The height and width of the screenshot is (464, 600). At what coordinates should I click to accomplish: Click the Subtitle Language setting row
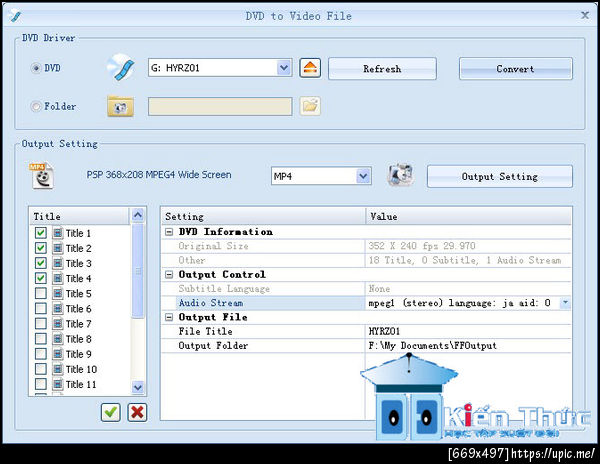pyautogui.click(x=366, y=288)
